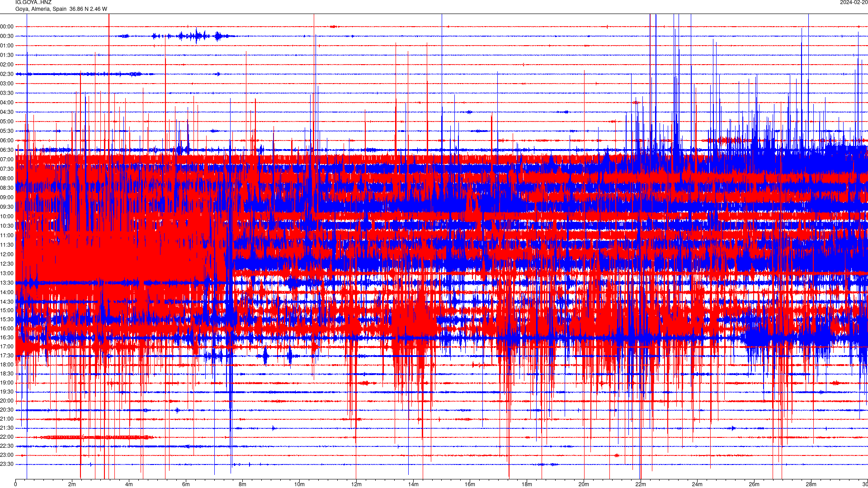Select the 03:00 row label
The width and height of the screenshot is (868, 488).
pos(7,84)
